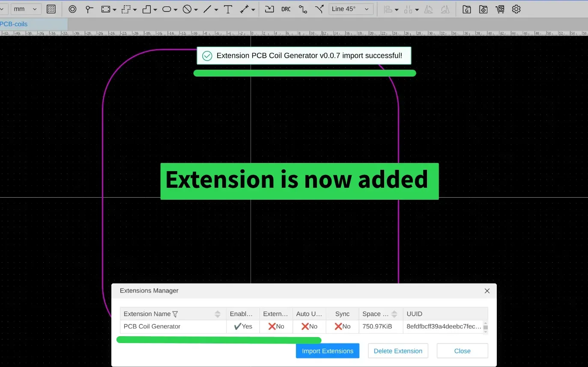The image size is (588, 367).
Task: Open the Line 45° routing angle dropdown
Action: tap(351, 9)
